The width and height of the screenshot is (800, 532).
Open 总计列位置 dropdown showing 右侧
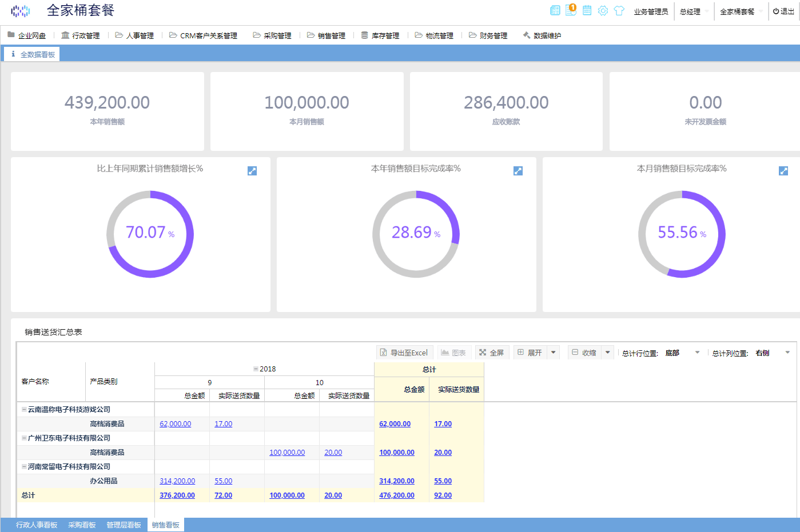(773, 353)
